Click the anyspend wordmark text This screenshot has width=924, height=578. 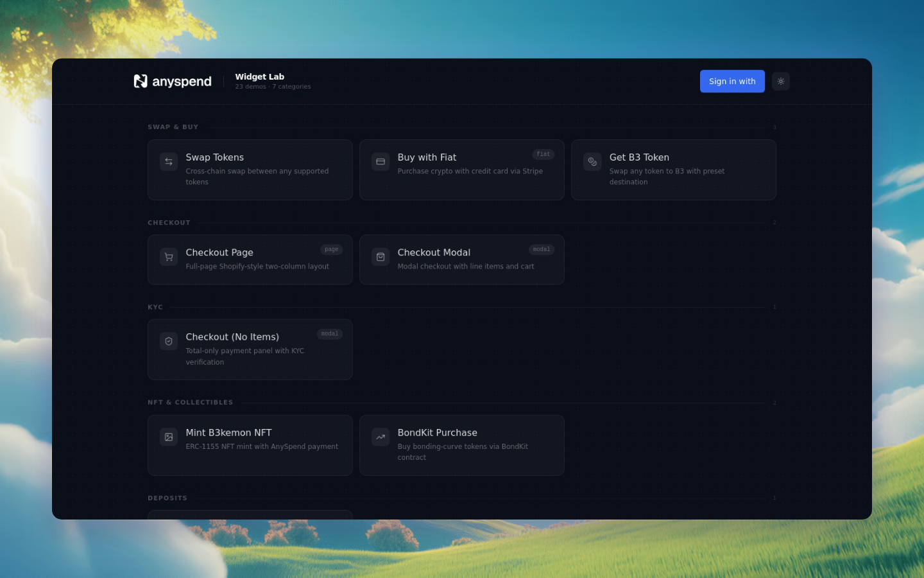(x=182, y=82)
